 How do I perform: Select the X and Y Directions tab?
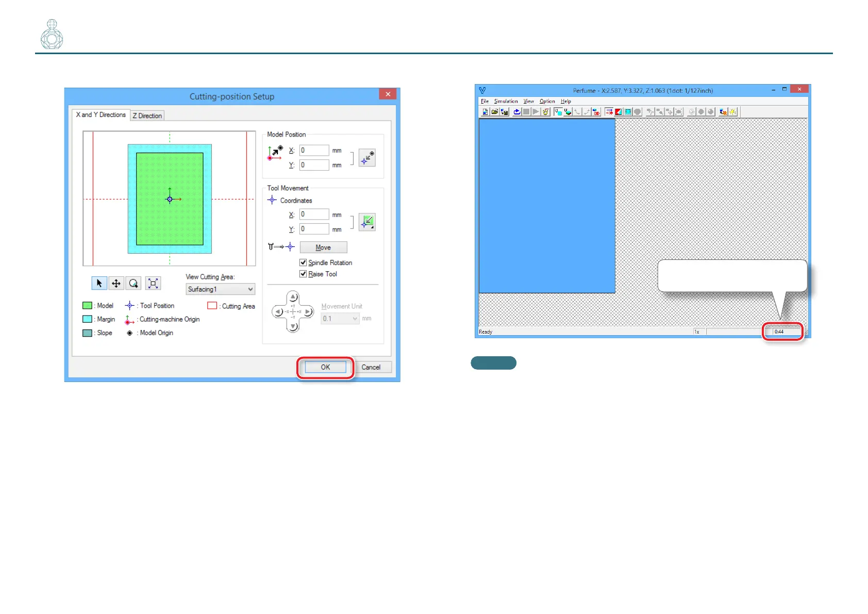[101, 114]
